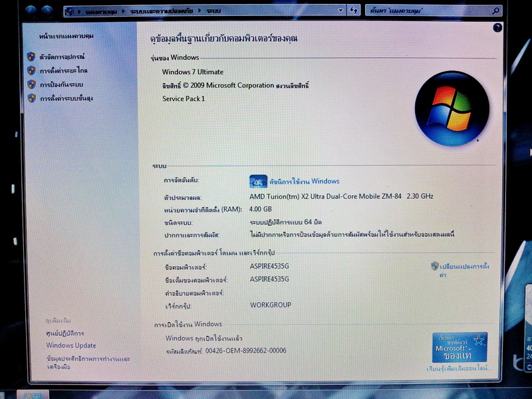Click the Windows logo image

(452, 108)
